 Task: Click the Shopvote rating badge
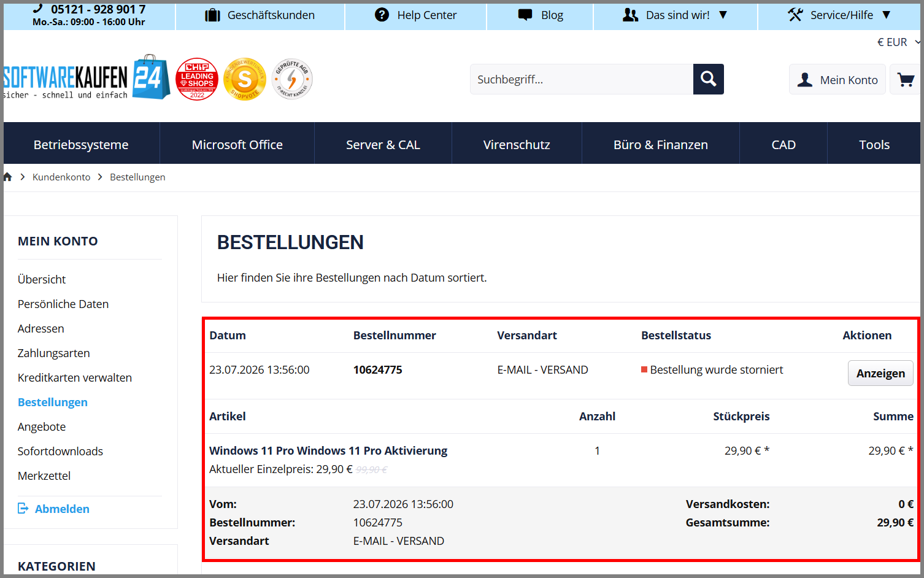pos(245,79)
